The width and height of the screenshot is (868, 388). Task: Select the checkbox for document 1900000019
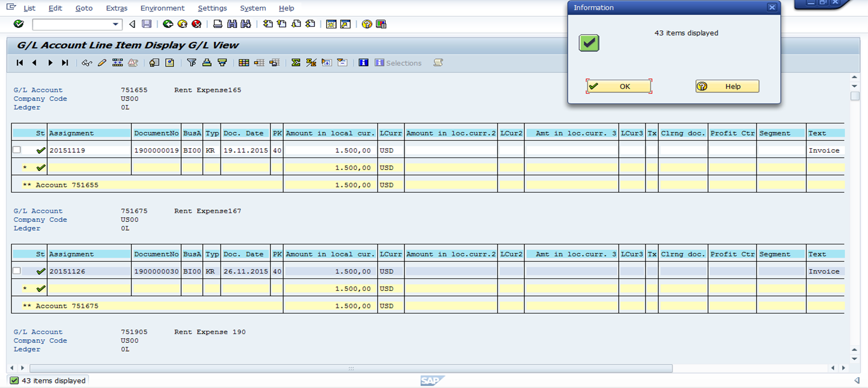pos(16,150)
